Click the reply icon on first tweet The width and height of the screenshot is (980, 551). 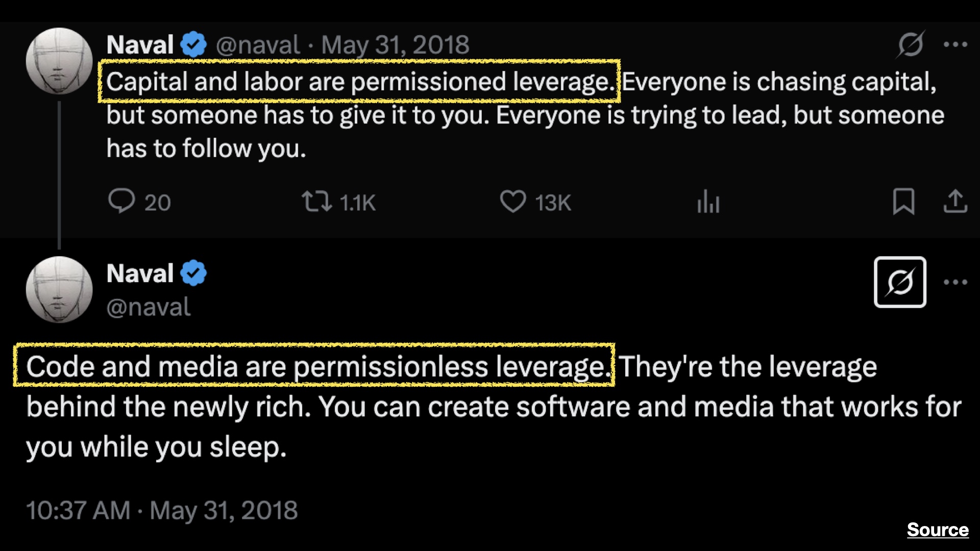click(121, 201)
